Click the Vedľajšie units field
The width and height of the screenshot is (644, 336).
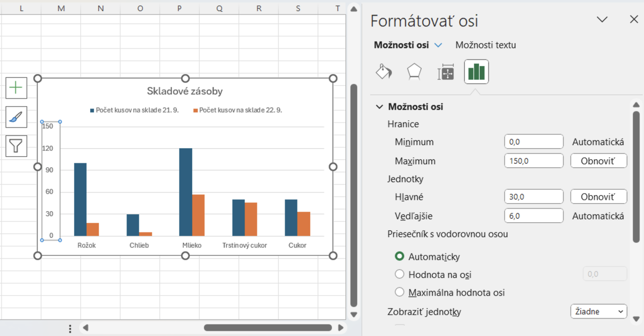click(x=534, y=216)
